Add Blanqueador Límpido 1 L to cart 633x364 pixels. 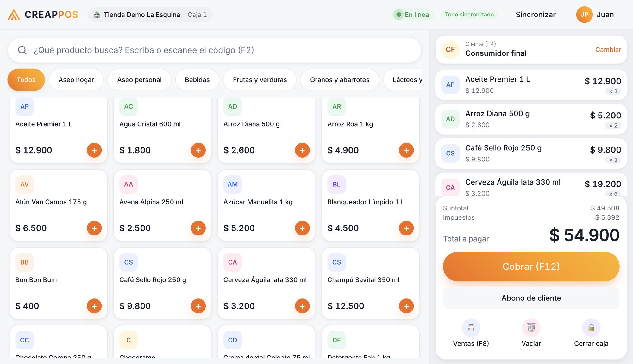pyautogui.click(x=406, y=228)
